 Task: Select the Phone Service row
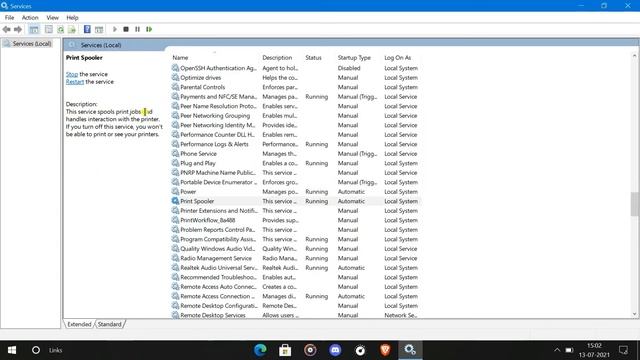coord(296,154)
